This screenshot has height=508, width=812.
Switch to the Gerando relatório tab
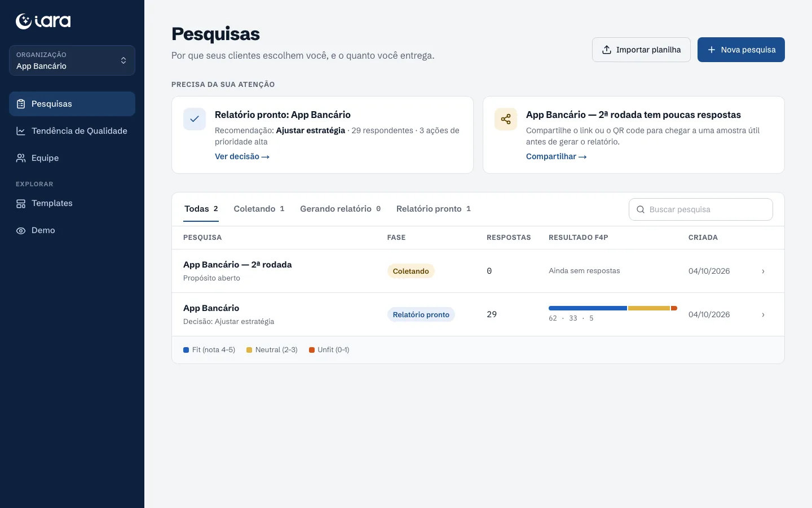pos(340,209)
